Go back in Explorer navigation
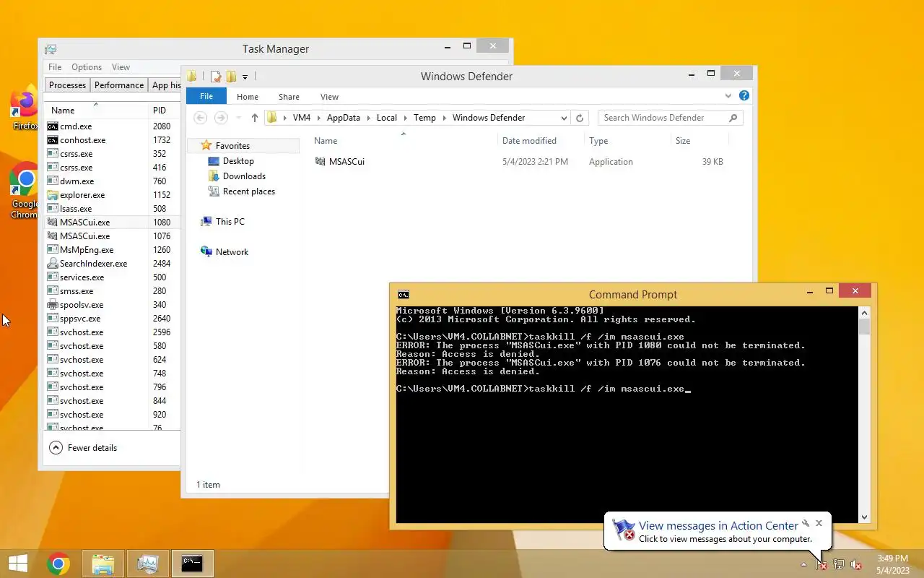 click(x=201, y=118)
